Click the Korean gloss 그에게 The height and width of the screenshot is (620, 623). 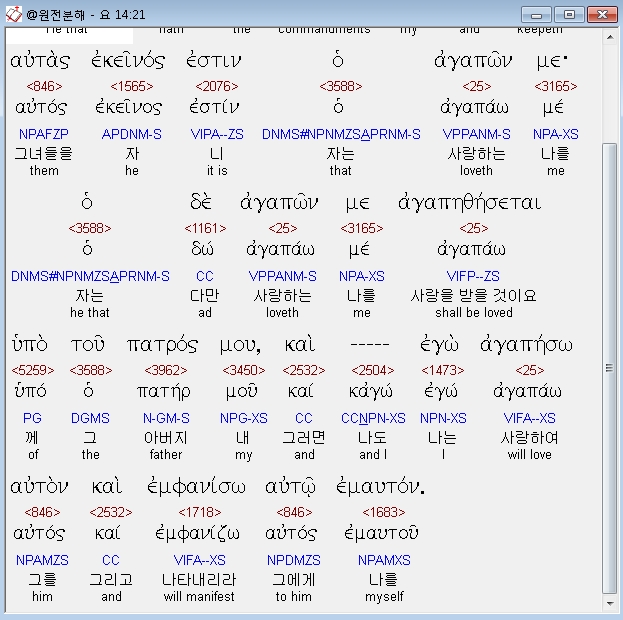point(294,579)
